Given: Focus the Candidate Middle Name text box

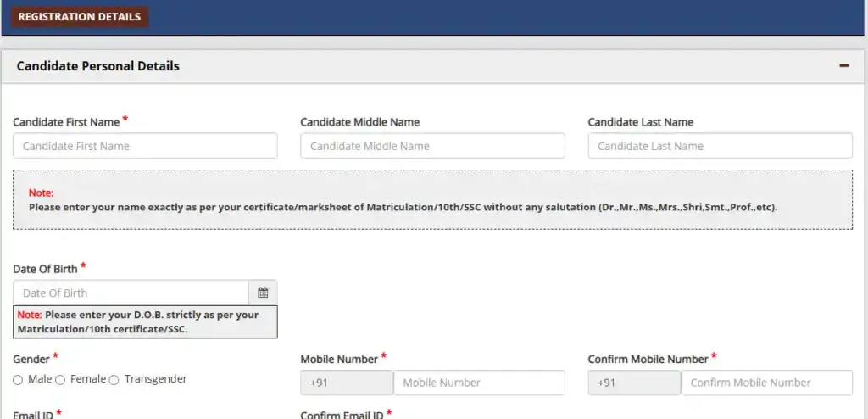Looking at the screenshot, I should tap(432, 146).
